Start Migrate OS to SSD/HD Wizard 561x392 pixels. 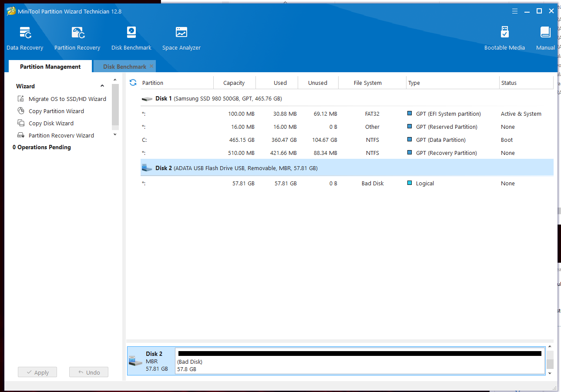point(67,99)
